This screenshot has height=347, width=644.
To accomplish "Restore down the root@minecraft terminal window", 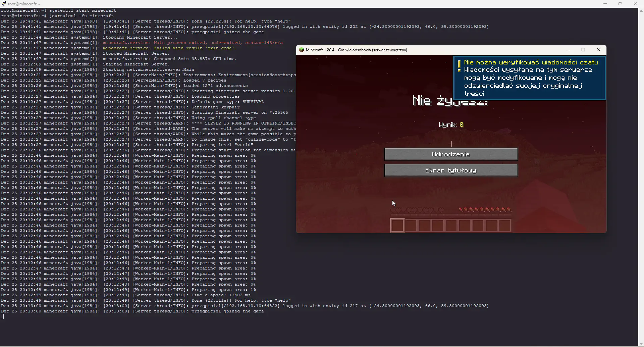I will (x=620, y=4).
